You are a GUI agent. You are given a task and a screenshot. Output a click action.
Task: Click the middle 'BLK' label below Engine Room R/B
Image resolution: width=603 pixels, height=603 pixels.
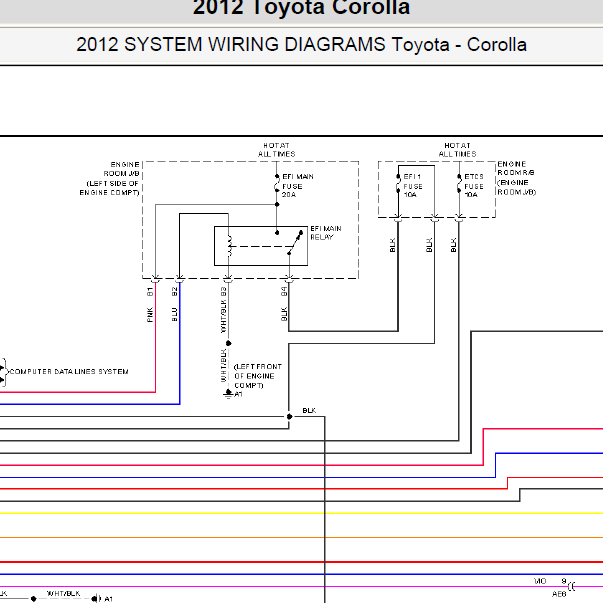click(x=429, y=245)
